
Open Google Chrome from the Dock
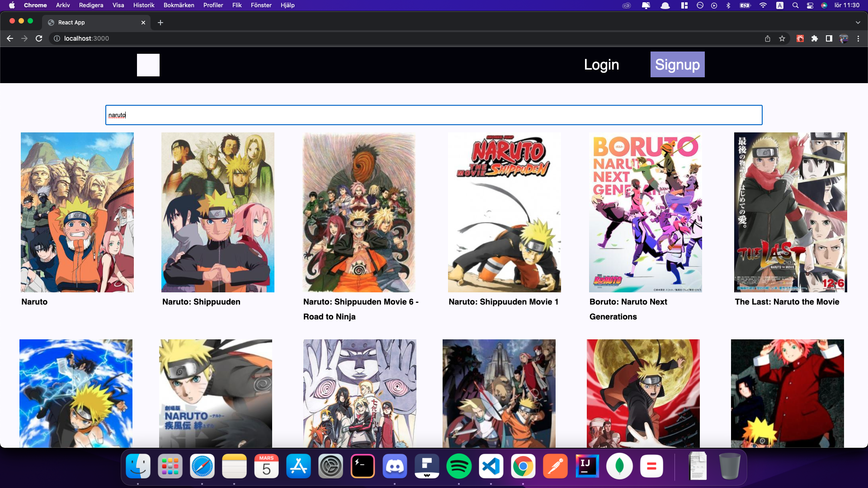[x=523, y=466]
